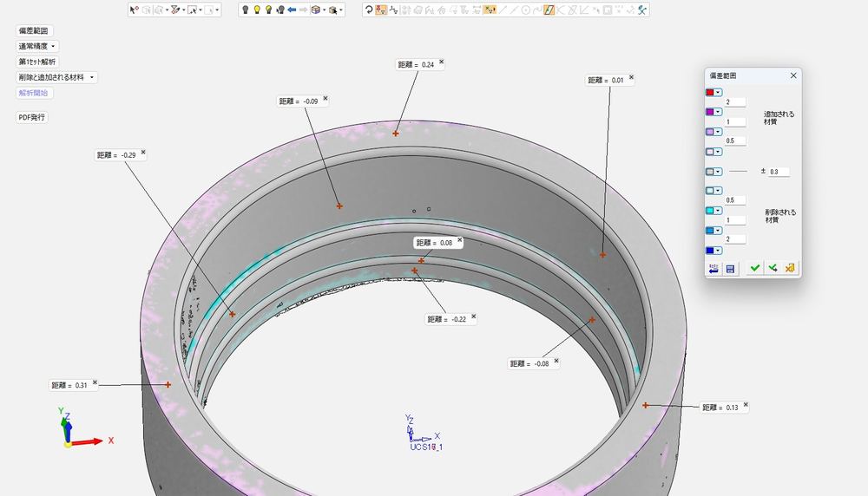Click the second yellow light bulb icon
This screenshot has width=868, height=496.
tap(268, 10)
